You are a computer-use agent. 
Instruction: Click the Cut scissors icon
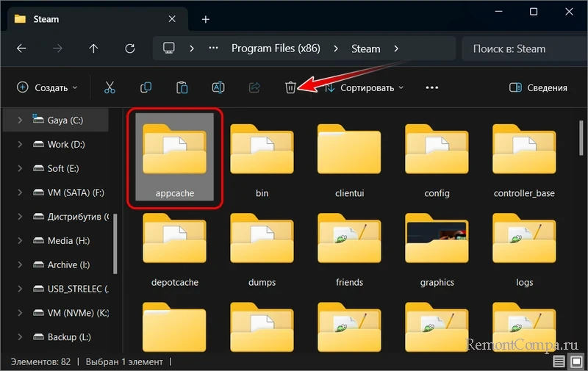(110, 87)
